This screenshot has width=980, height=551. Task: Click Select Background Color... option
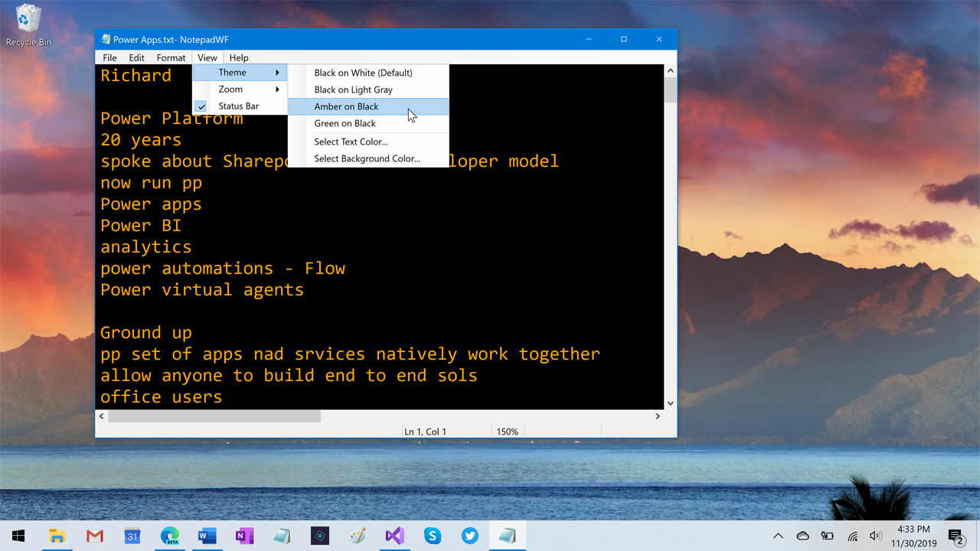click(367, 158)
